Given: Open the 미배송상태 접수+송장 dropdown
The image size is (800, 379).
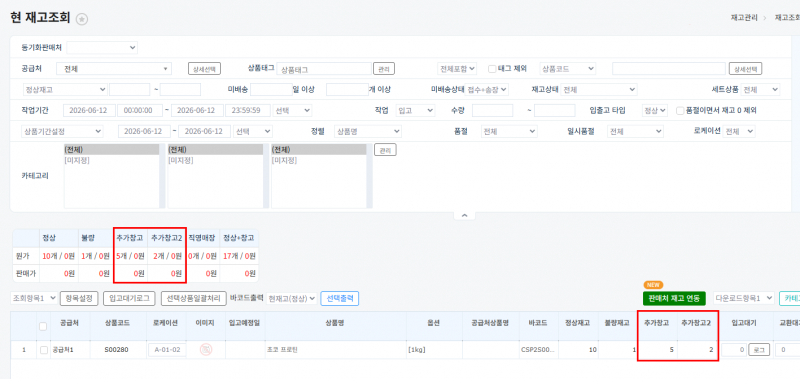Looking at the screenshot, I should click(488, 90).
